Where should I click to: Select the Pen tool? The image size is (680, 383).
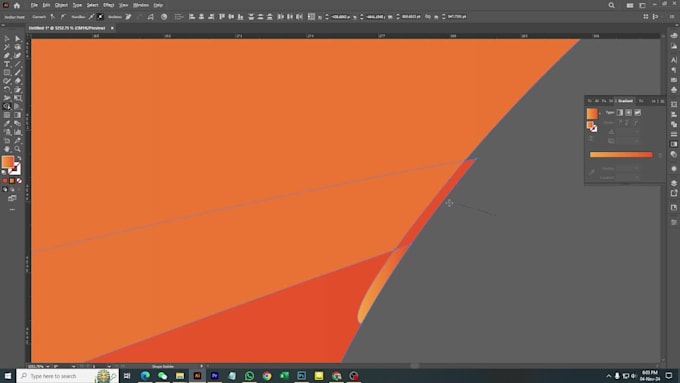pyautogui.click(x=7, y=56)
